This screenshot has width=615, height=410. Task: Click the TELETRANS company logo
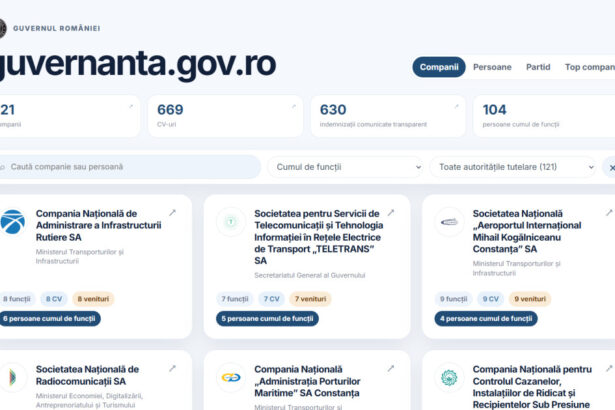pyautogui.click(x=231, y=222)
